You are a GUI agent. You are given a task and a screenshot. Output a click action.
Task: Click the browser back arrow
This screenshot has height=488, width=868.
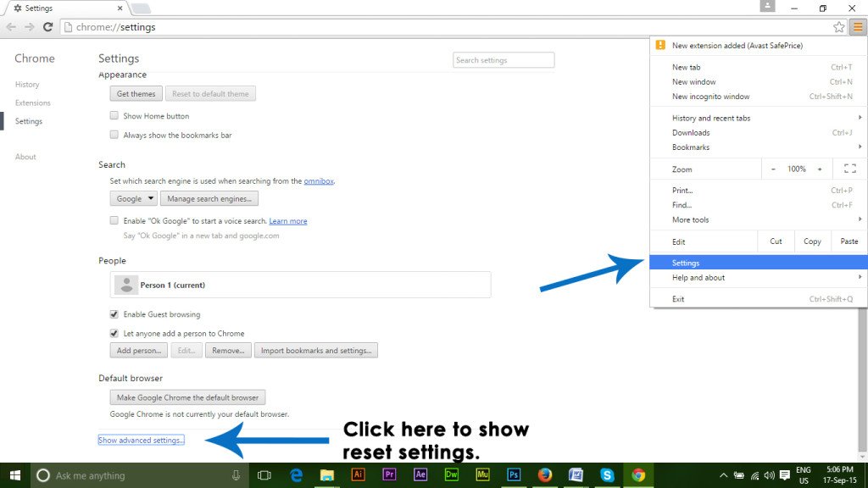point(11,26)
